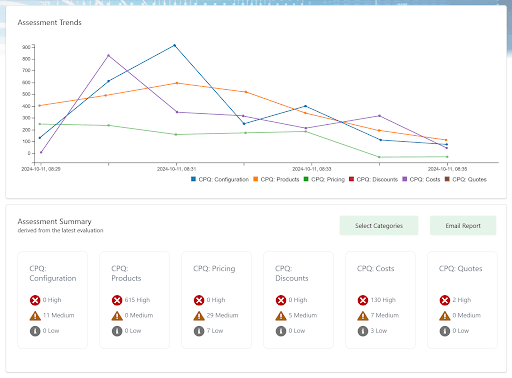Select the '130 High' count text
The height and width of the screenshot is (378, 512).
point(383,300)
